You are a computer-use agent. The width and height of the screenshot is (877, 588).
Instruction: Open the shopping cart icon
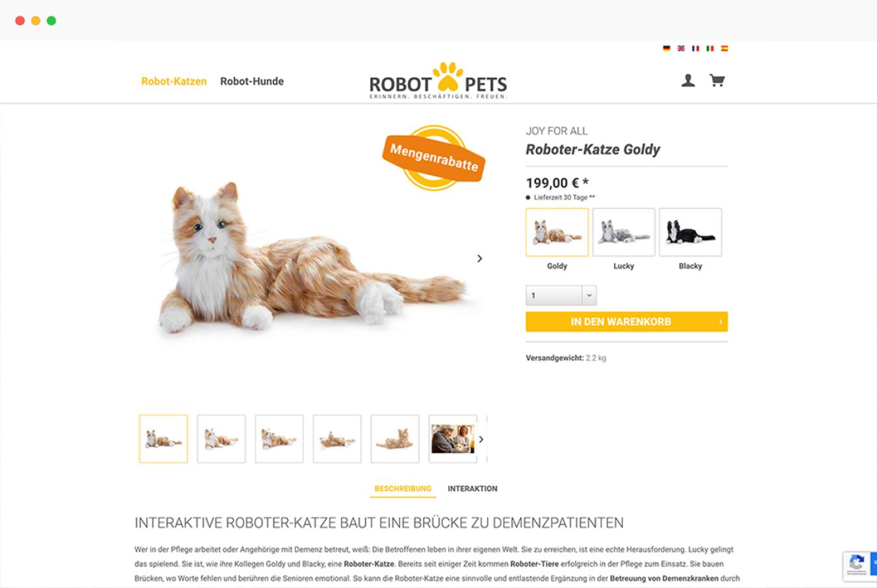[717, 81]
